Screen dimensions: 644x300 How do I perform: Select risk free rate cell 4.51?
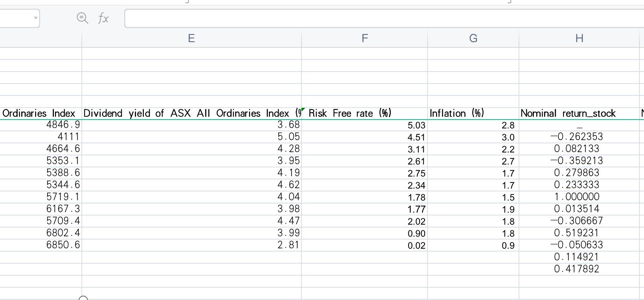[x=365, y=137]
